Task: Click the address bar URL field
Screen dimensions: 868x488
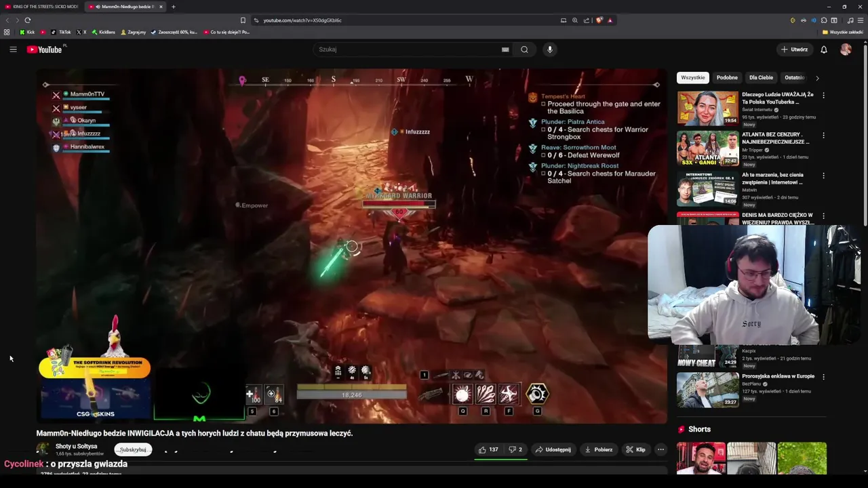Action: (x=403, y=20)
